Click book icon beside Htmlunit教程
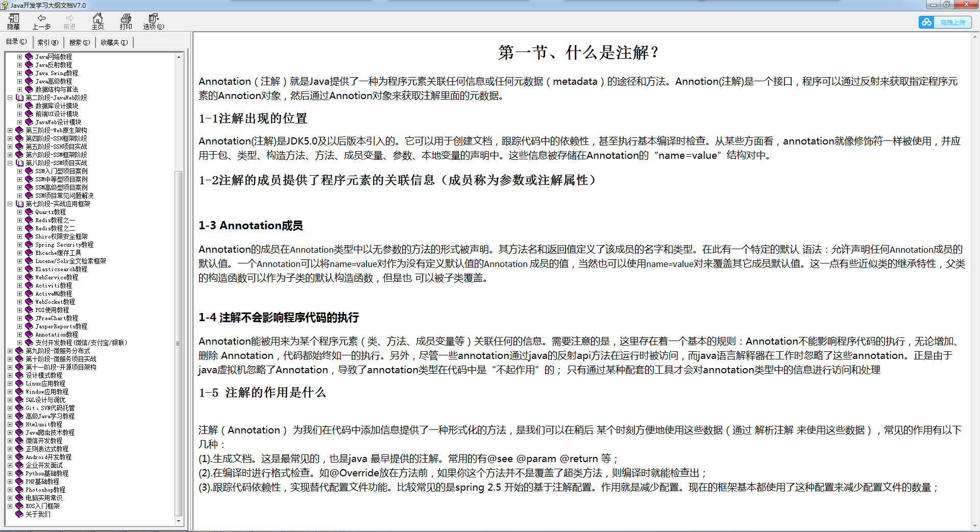The image size is (980, 532). (20, 424)
